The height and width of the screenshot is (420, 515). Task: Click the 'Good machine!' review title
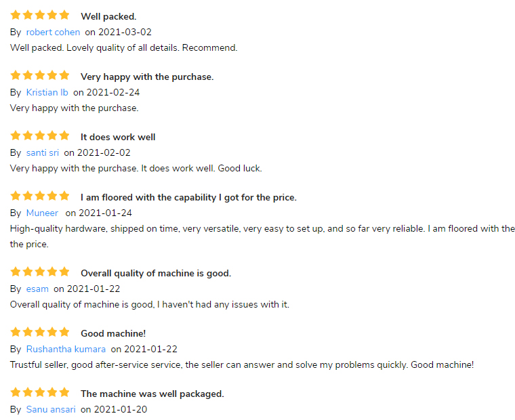tap(113, 333)
